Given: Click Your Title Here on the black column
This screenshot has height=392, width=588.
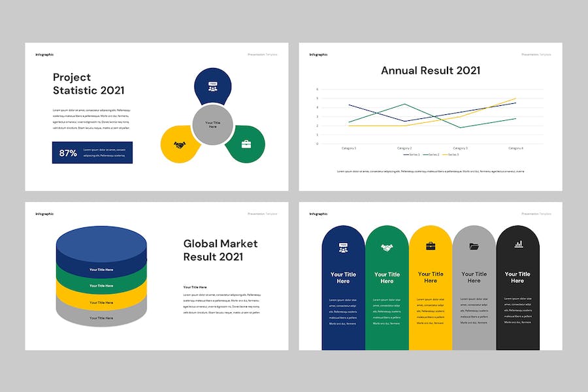Looking at the screenshot, I should point(517,278).
